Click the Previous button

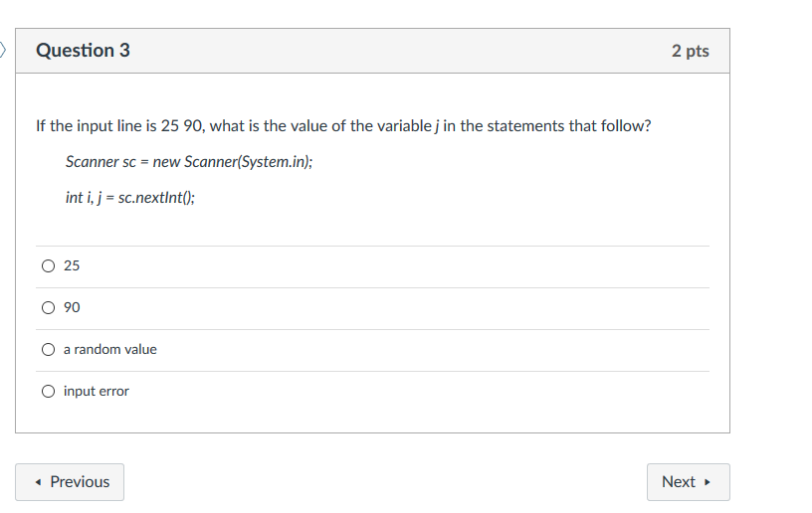(x=70, y=482)
